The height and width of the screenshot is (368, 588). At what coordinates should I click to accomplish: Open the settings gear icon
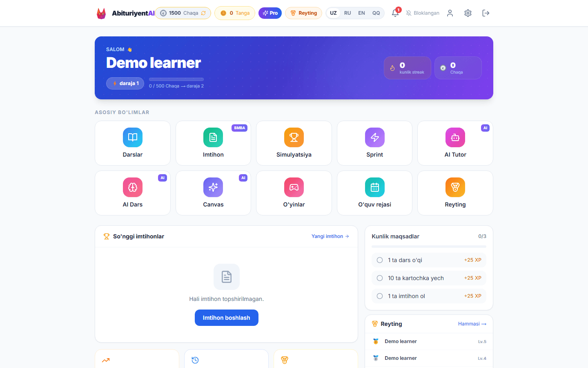[468, 13]
